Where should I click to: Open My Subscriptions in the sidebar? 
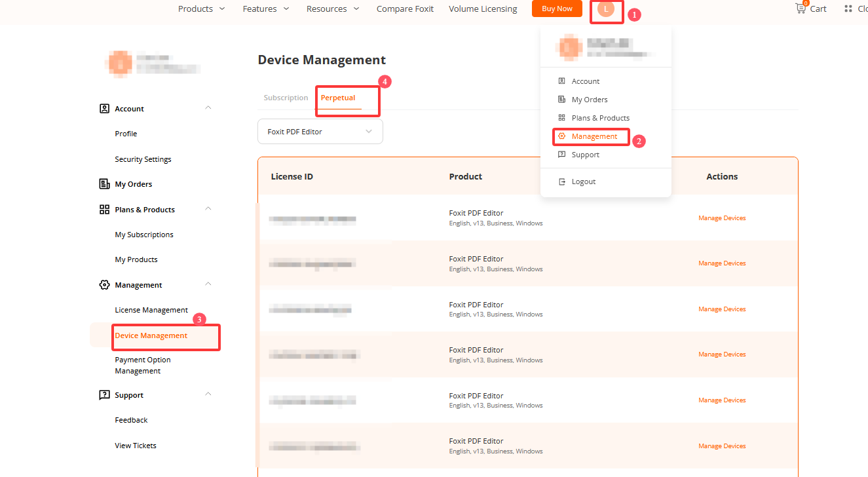point(144,235)
